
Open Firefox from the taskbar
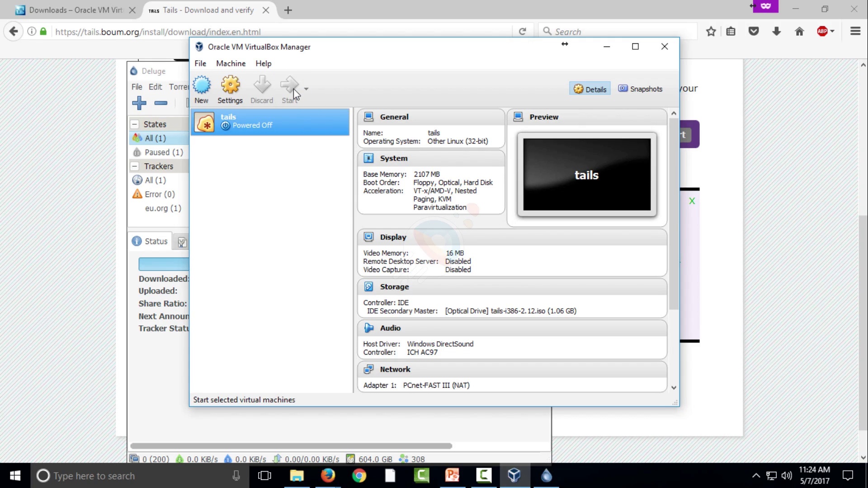click(x=328, y=476)
